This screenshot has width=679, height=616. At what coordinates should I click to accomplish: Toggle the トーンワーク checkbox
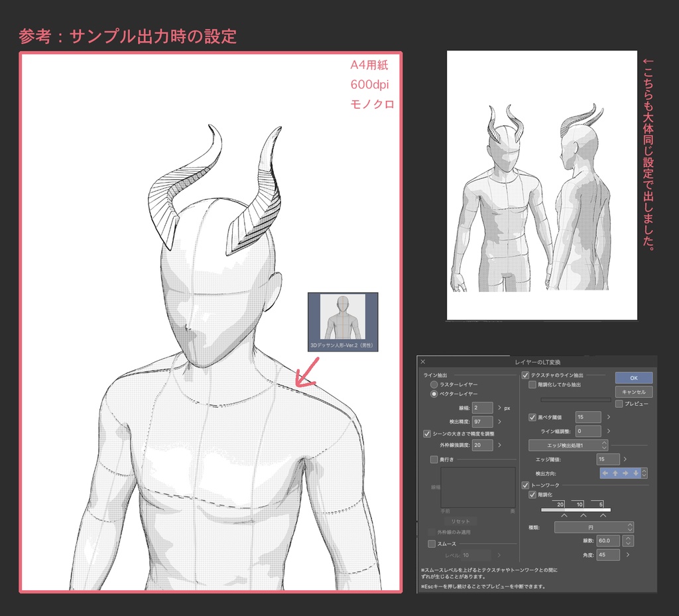tap(525, 485)
